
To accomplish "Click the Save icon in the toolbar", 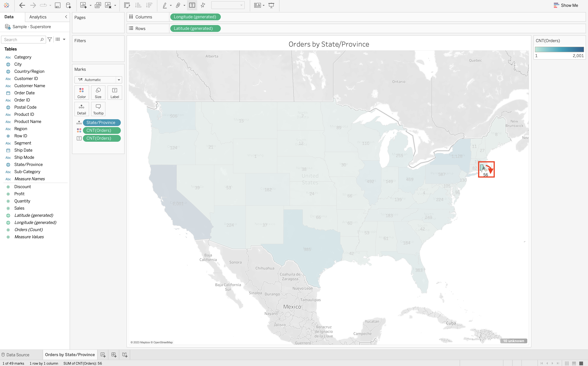I will tap(58, 5).
